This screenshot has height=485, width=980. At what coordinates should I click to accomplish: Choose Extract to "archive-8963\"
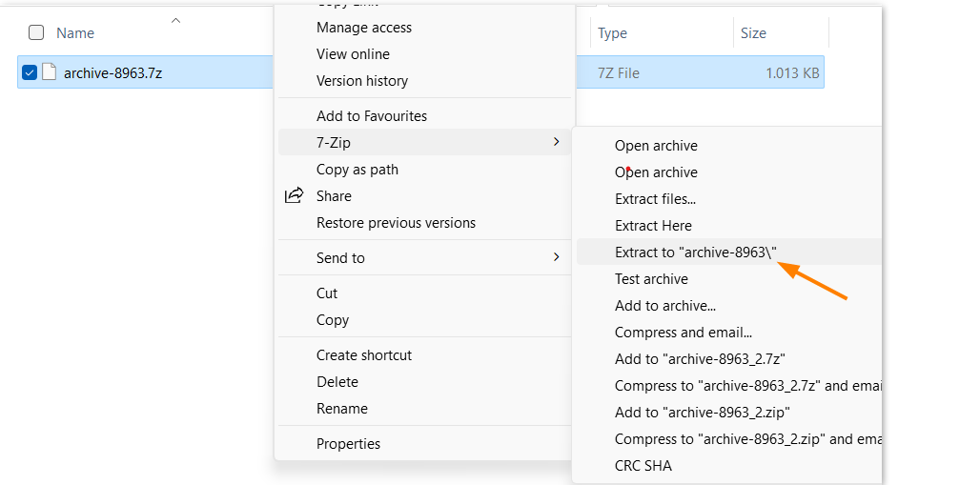tap(696, 253)
